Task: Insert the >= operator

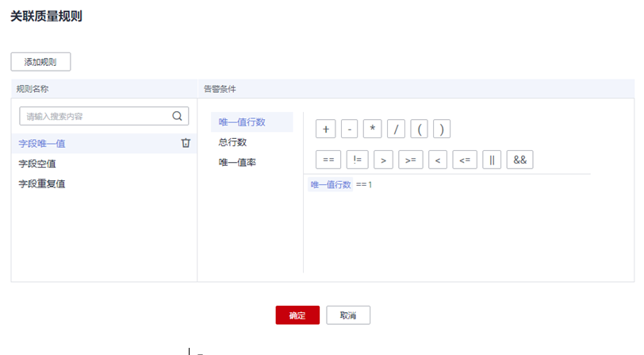Action: (411, 160)
